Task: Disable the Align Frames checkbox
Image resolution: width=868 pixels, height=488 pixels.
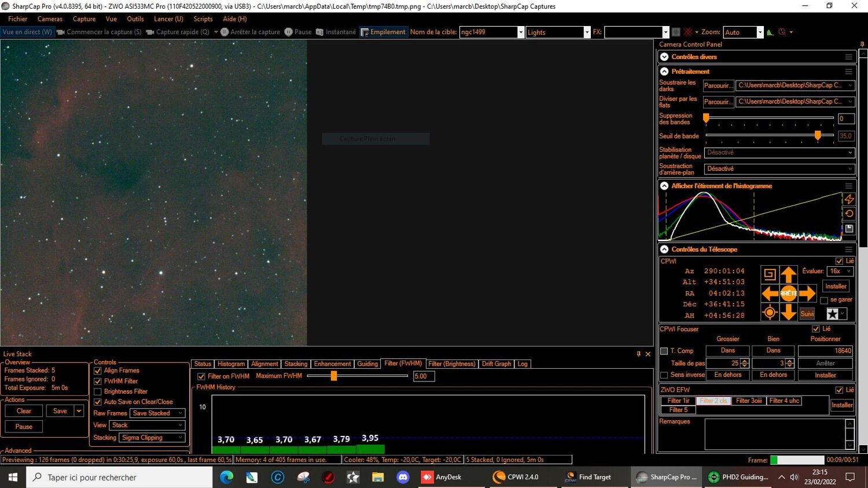Action: (97, 370)
